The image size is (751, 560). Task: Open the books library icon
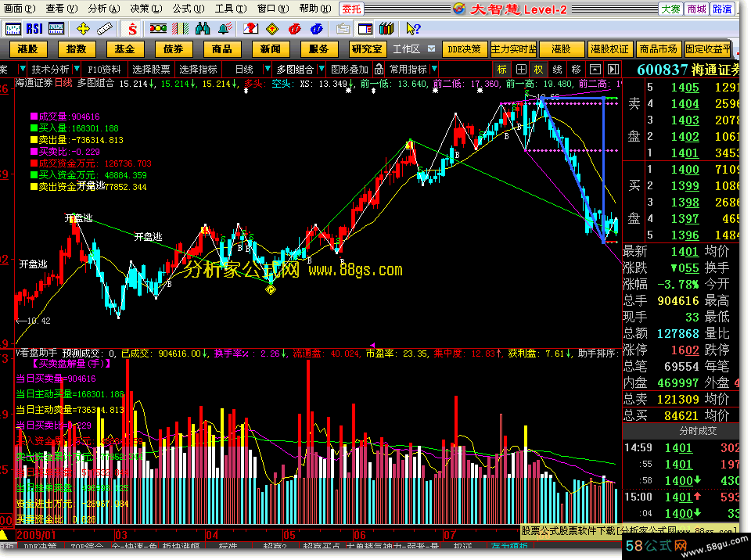pyautogui.click(x=386, y=29)
